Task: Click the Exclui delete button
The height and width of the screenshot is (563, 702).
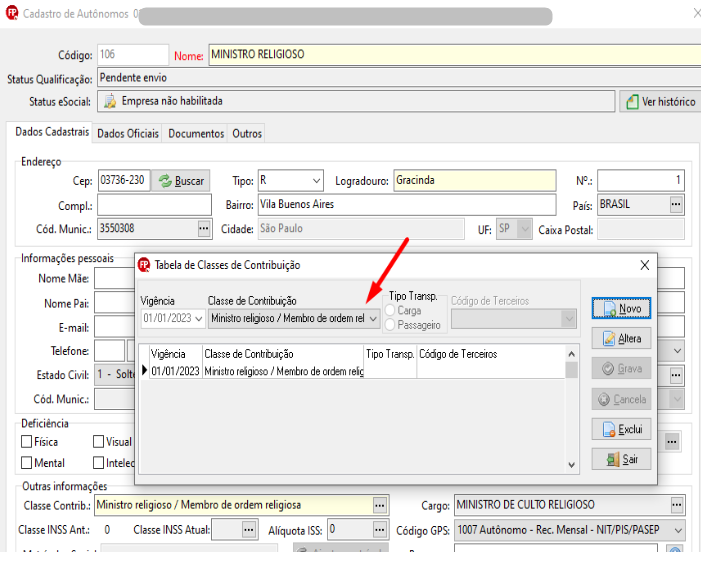Action: coord(621,429)
